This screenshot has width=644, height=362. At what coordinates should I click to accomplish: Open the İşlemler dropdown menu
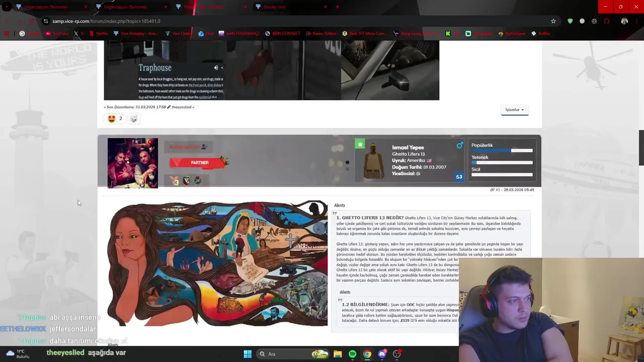(x=514, y=110)
